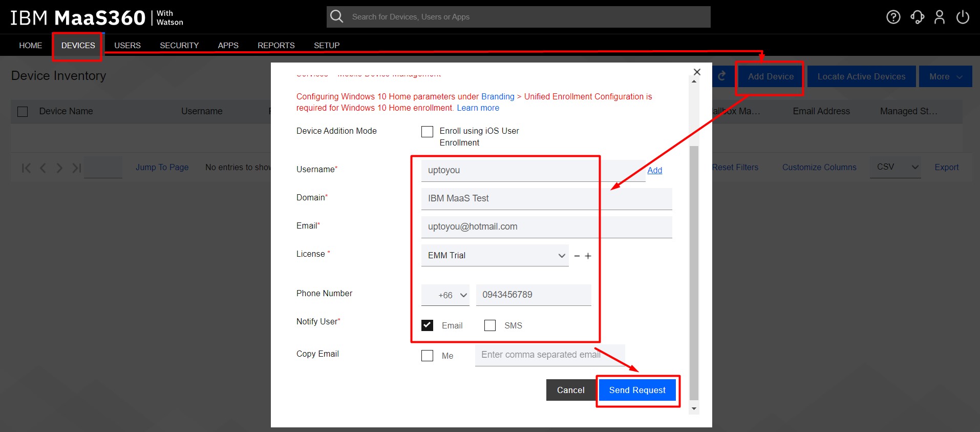Check Enroll using iOS User Enrollment
The image size is (980, 432).
pos(427,132)
